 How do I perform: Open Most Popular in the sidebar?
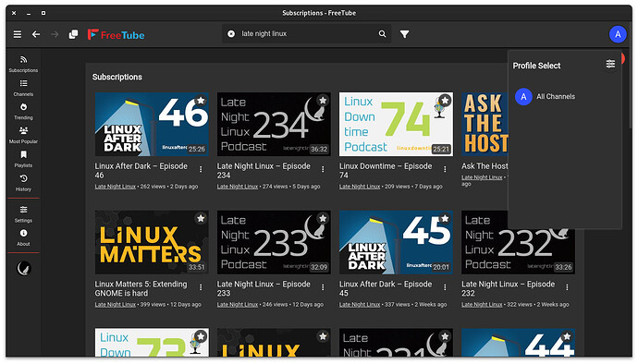23,136
